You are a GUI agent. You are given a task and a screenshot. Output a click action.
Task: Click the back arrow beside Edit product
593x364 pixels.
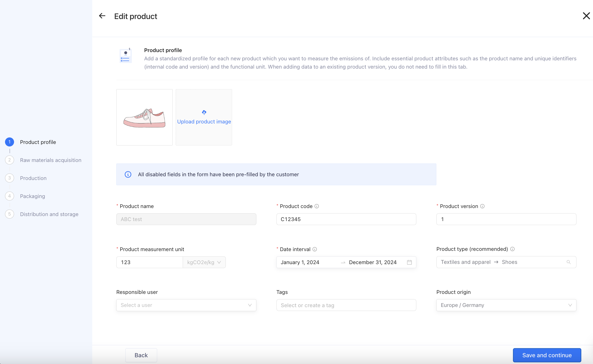tap(102, 16)
